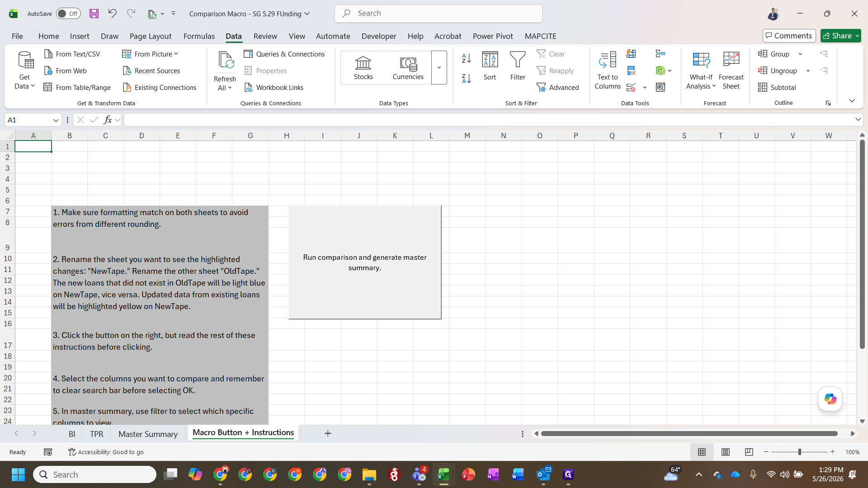This screenshot has width=868, height=488.
Task: Click the vertical scrollbar thumb
Action: [x=862, y=244]
